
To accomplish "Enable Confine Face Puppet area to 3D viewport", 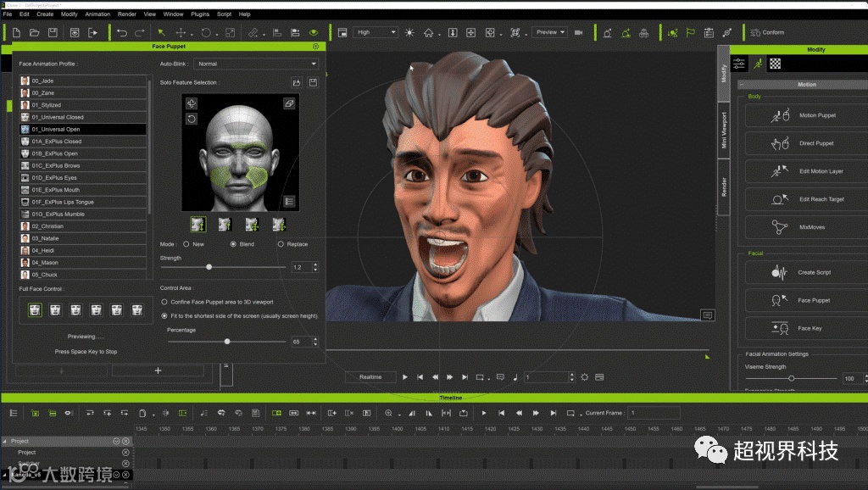I will pos(164,302).
